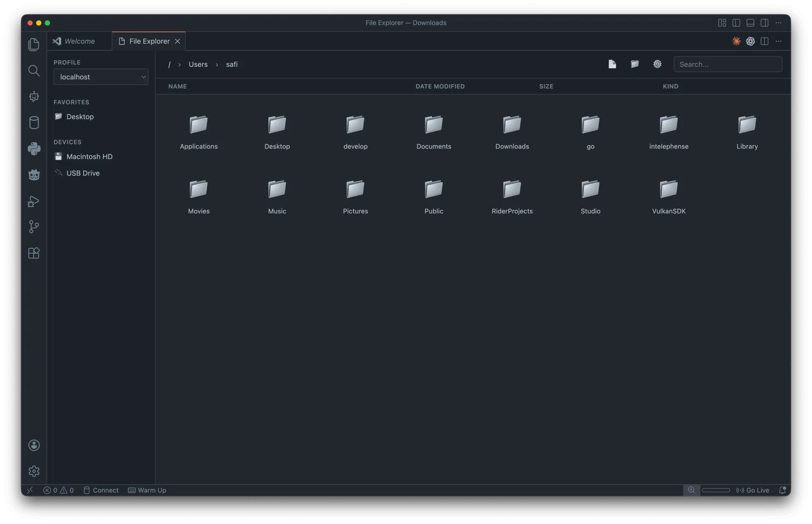This screenshot has width=812, height=524.
Task: Go to Users breadcrumb
Action: tap(198, 64)
